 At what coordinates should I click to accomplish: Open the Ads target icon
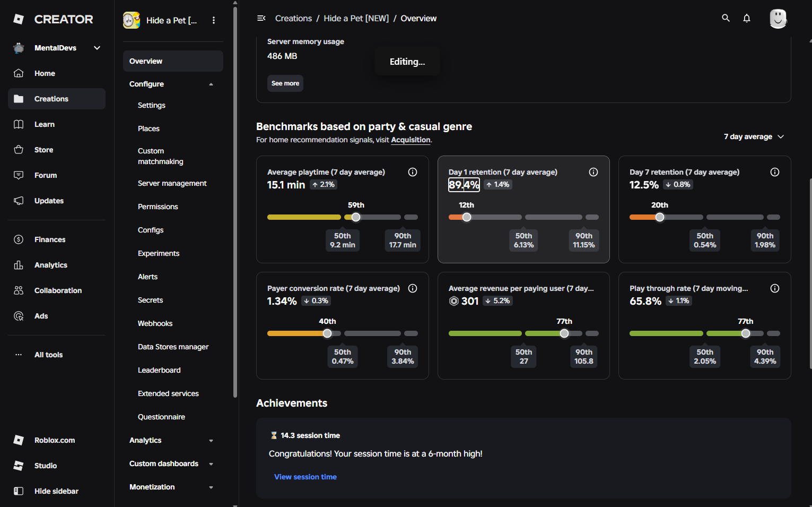pos(19,316)
